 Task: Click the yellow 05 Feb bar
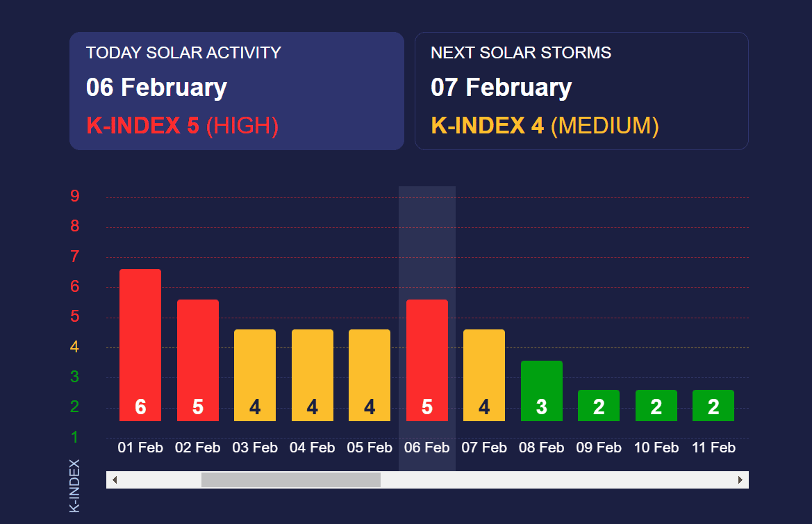coord(370,375)
